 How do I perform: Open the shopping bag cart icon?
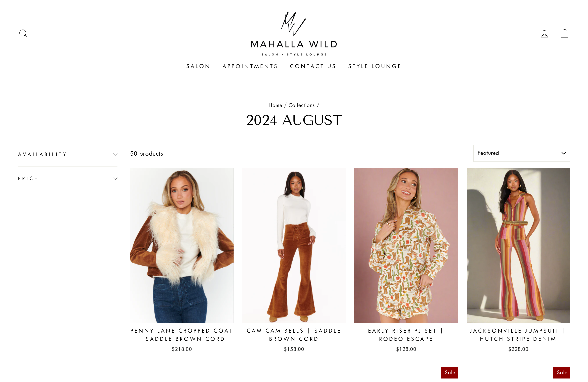564,33
